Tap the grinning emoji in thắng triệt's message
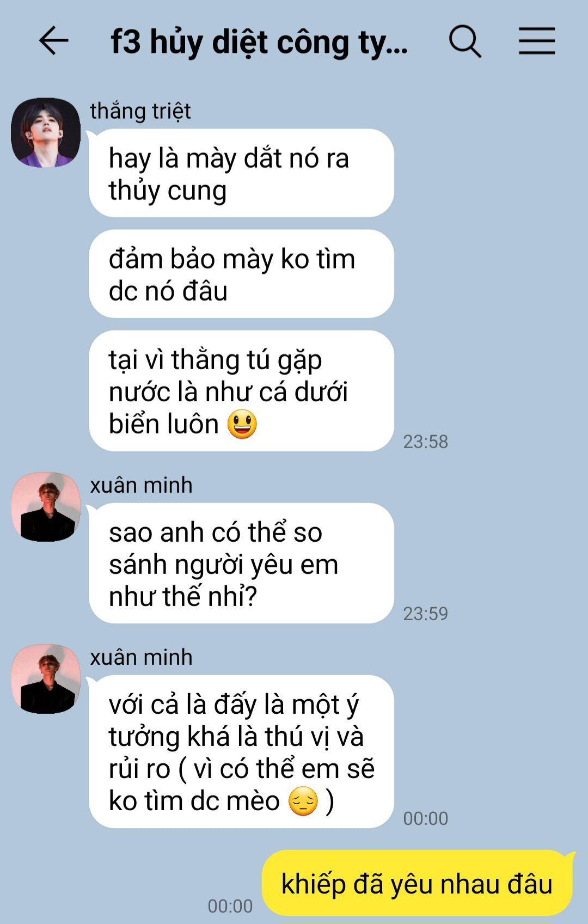 tap(242, 425)
